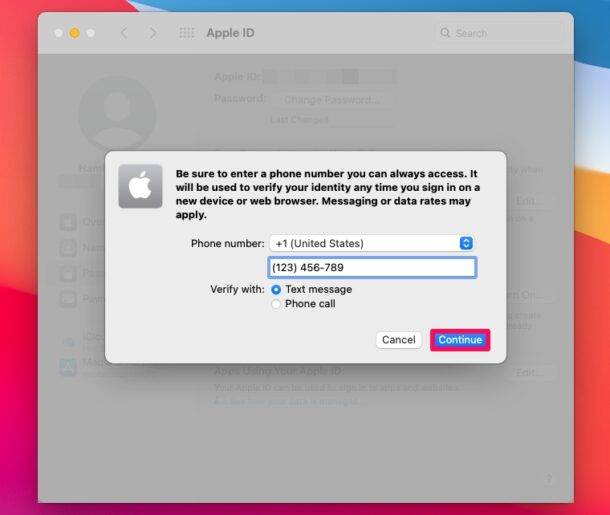This screenshot has width=610, height=515.
Task: Click the 'Verify with:' label
Action: coord(237,289)
